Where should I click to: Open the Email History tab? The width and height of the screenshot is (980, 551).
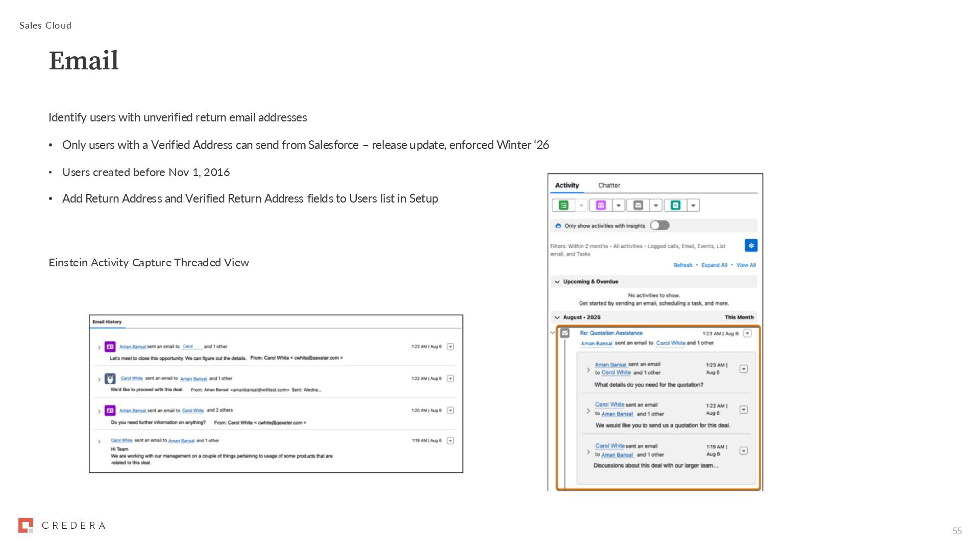pos(107,322)
